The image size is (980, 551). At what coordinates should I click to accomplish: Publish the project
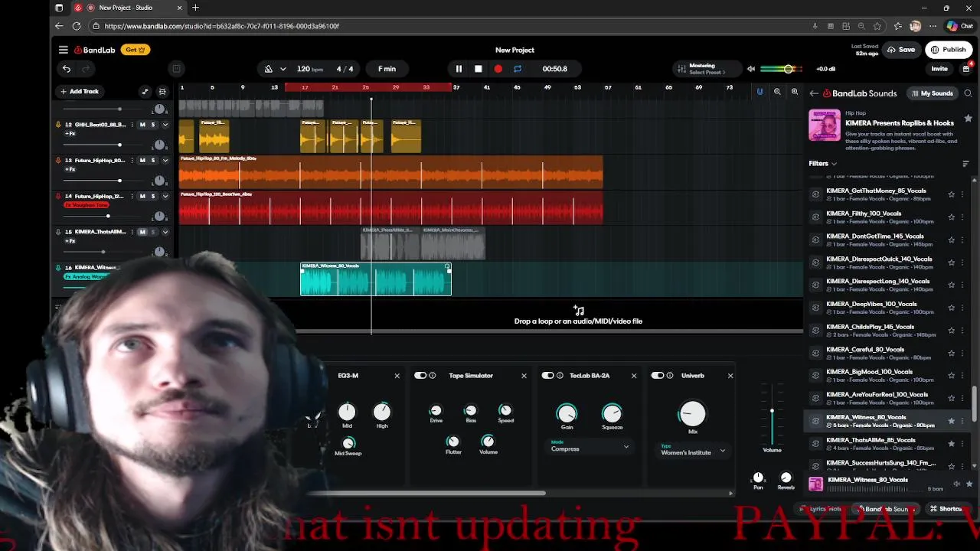click(948, 50)
